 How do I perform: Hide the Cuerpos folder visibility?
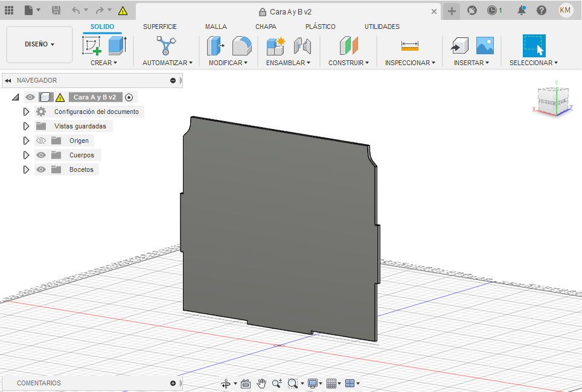click(x=41, y=155)
